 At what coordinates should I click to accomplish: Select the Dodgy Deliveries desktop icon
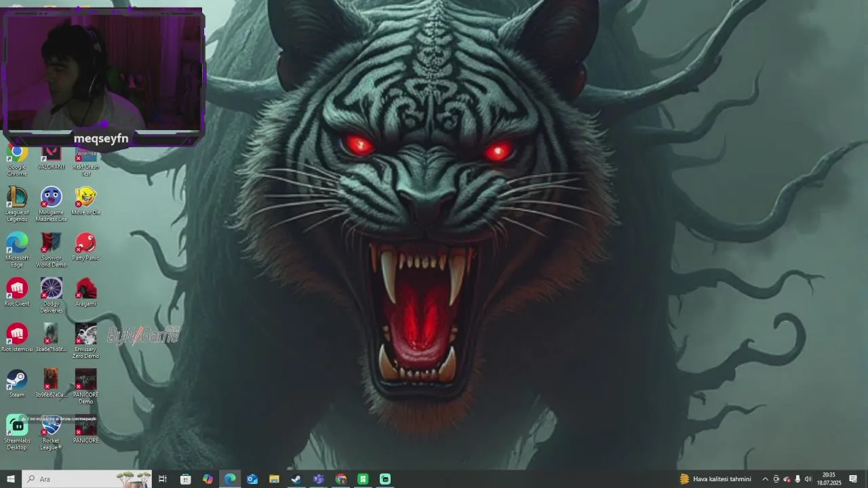(52, 296)
